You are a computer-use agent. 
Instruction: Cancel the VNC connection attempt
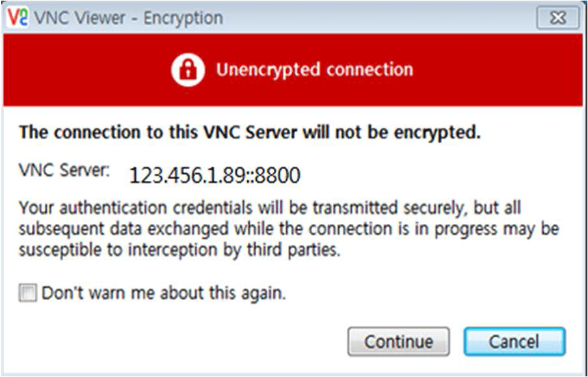(514, 342)
